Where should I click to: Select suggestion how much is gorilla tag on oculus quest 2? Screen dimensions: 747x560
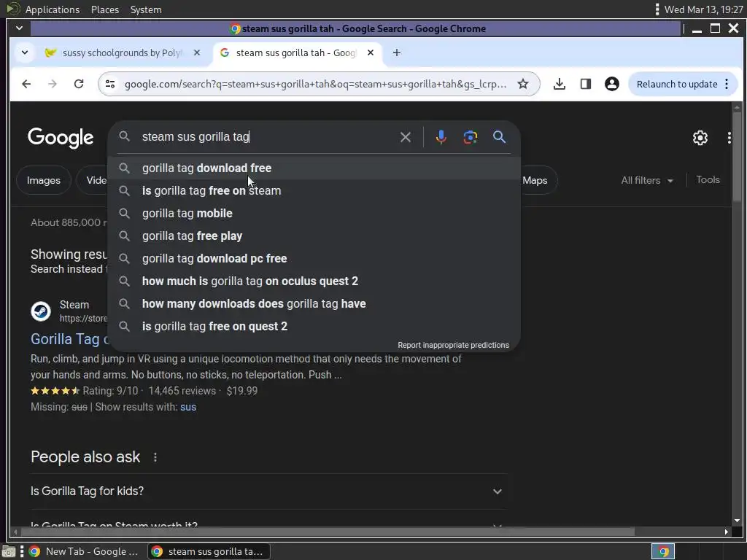[314, 281]
